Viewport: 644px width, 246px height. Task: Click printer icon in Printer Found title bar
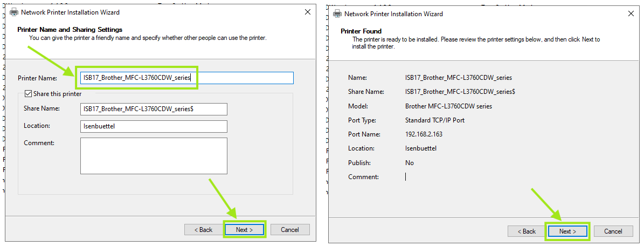[337, 14]
